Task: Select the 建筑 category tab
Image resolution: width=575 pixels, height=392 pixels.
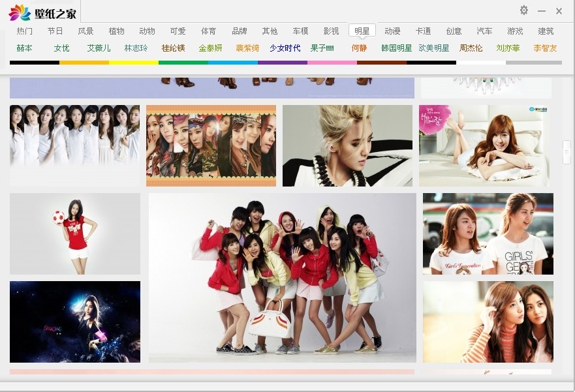Action: tap(546, 31)
